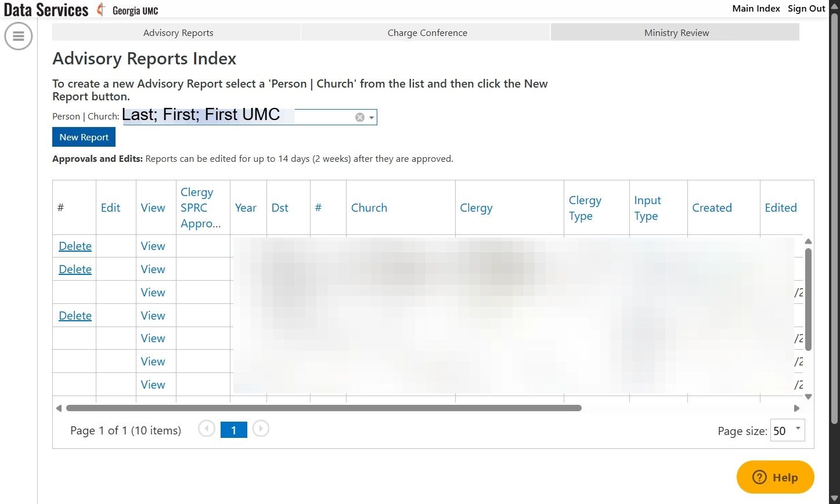Click the previous page arrow icon

207,429
